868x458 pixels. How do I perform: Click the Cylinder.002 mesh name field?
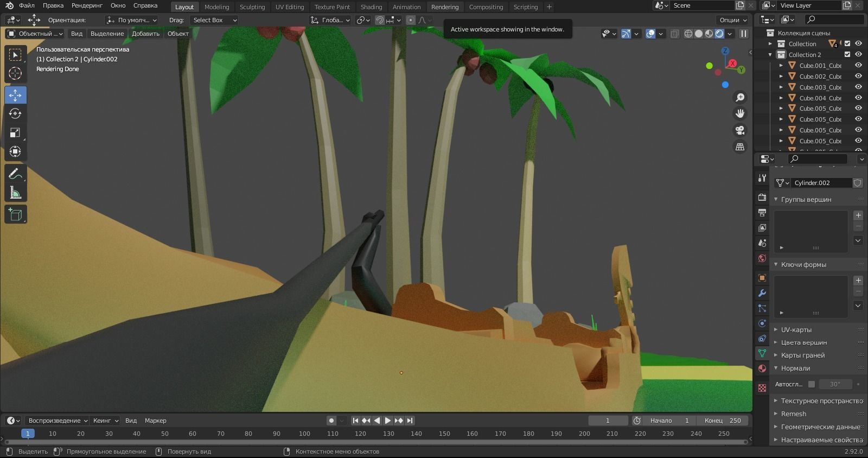tap(820, 183)
